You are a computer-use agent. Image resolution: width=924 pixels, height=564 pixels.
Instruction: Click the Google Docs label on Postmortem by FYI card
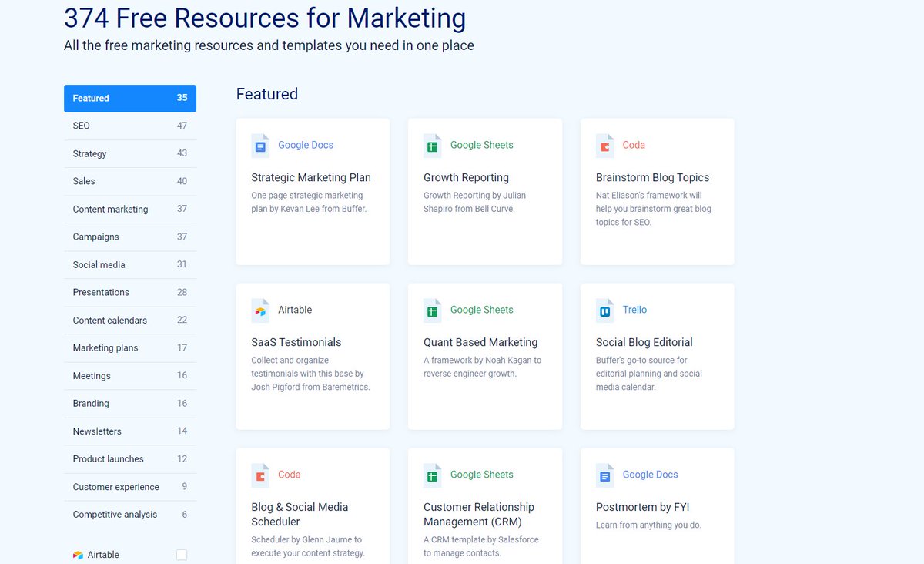pyautogui.click(x=650, y=475)
